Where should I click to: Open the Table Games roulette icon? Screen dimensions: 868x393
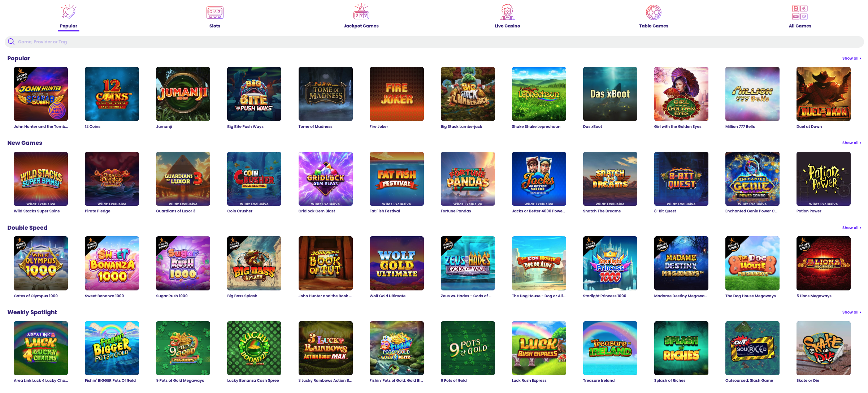pyautogui.click(x=654, y=12)
